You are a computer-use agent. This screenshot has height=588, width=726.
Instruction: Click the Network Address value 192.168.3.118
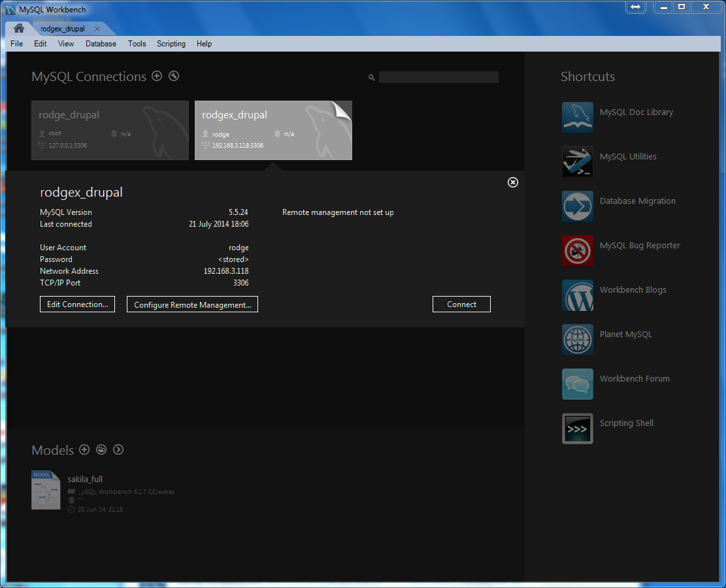pyautogui.click(x=226, y=271)
